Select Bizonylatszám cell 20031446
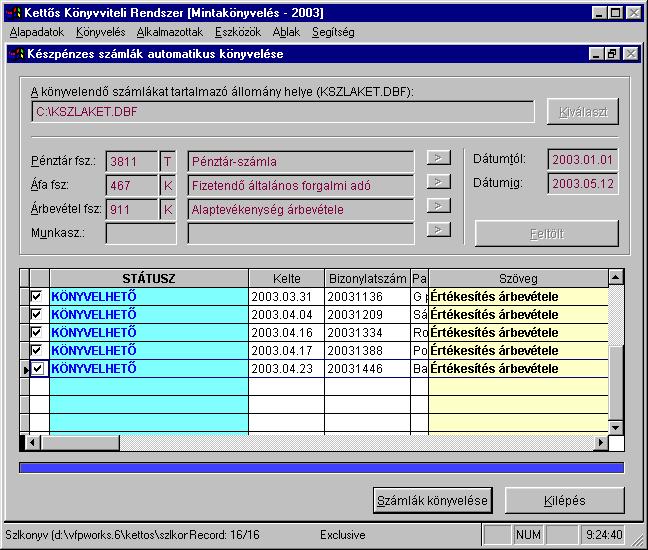Image resolution: width=648 pixels, height=550 pixels. click(367, 368)
